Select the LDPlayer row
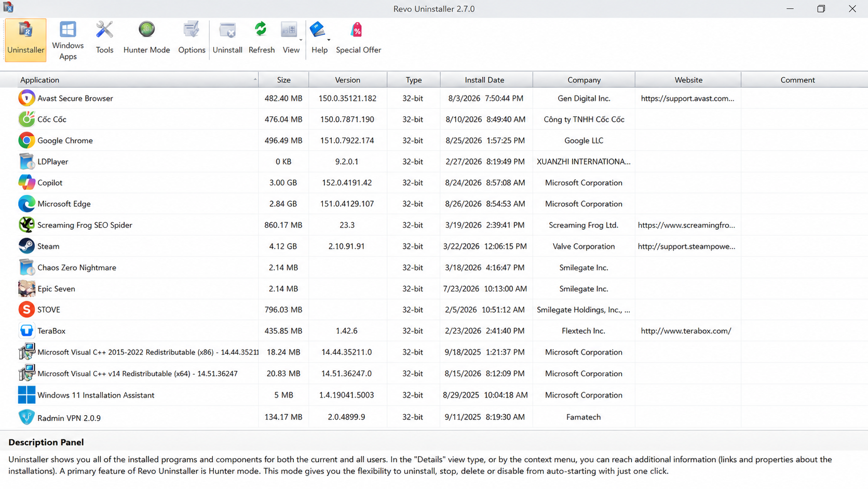The image size is (868, 489). click(434, 162)
